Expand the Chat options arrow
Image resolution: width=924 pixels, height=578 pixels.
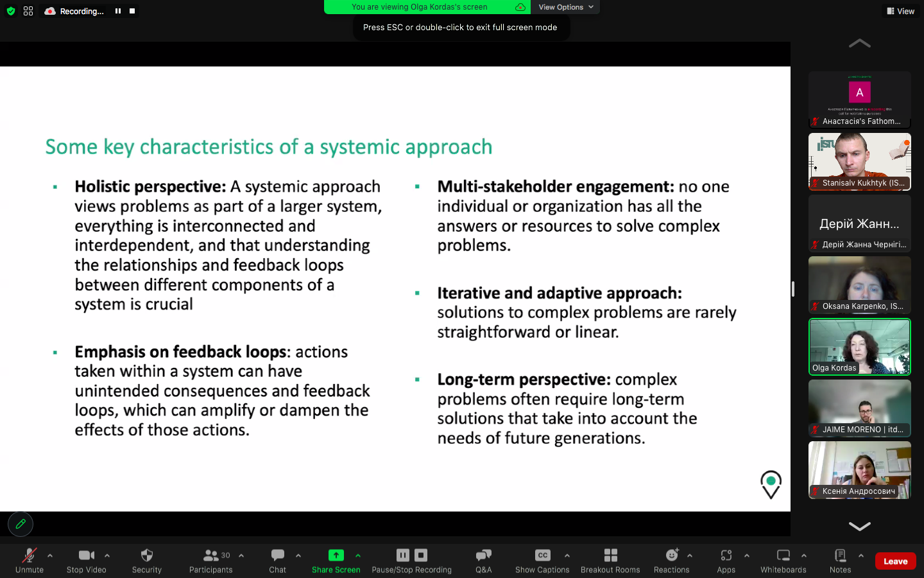(298, 556)
